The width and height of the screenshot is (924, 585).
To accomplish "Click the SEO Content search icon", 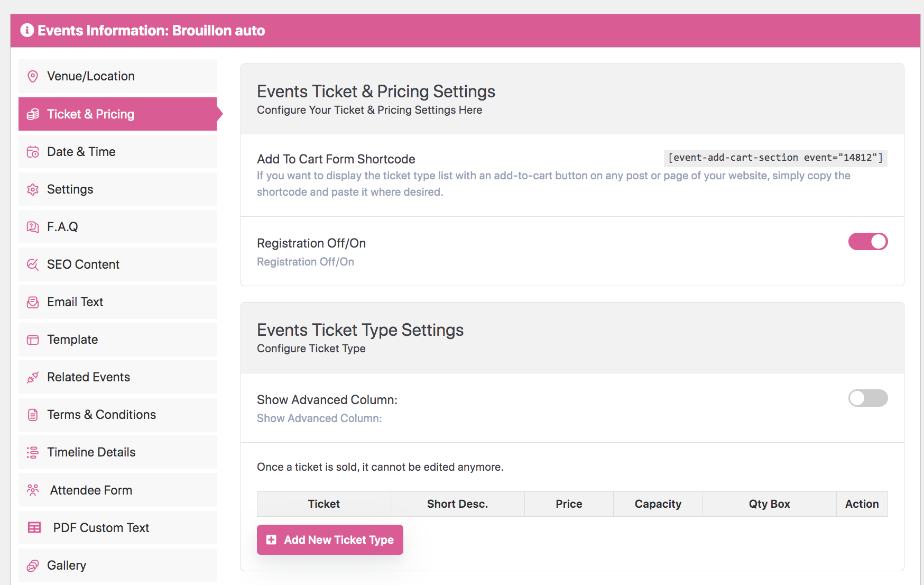I will tap(33, 265).
